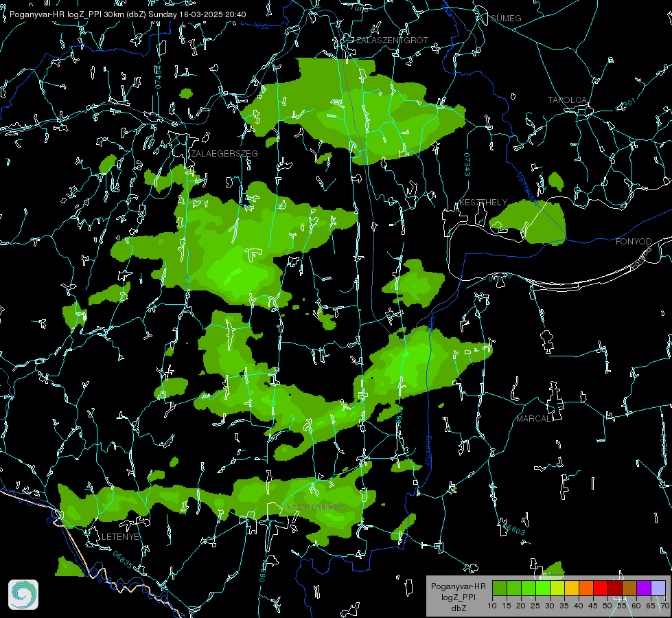Click the 07404 road number label
The height and width of the screenshot is (618, 672).
[x=158, y=77]
